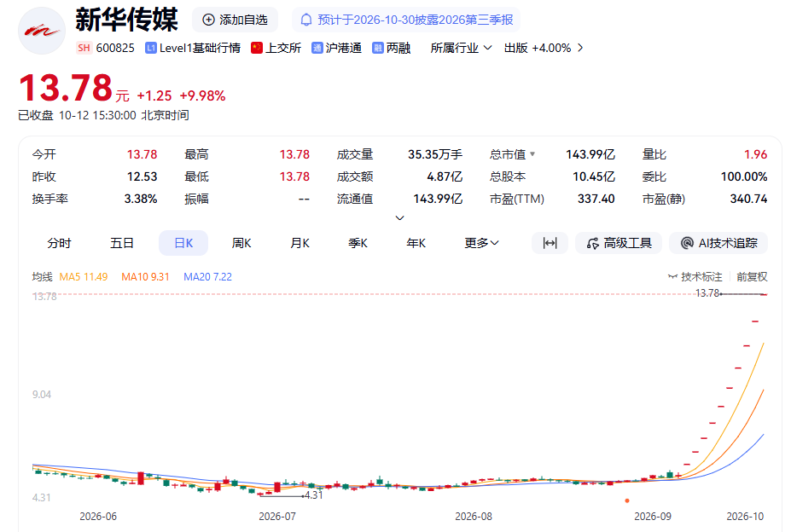Select the 月K chart tab
Viewport: 791px width, 532px height.
pyautogui.click(x=300, y=243)
